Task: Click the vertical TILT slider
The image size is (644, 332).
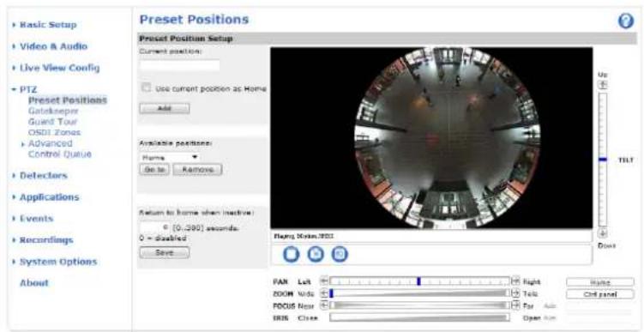Action: pos(603,160)
